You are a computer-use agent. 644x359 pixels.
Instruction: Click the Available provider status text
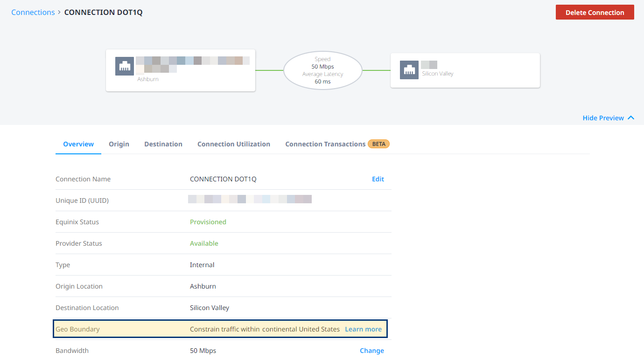204,243
